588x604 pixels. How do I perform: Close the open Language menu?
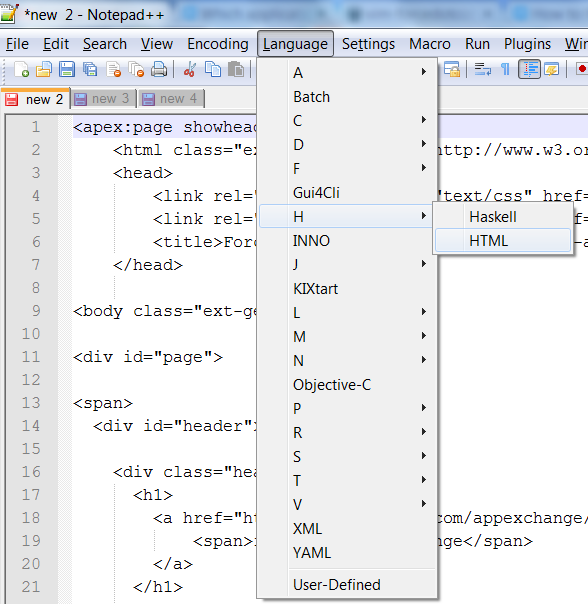click(295, 44)
